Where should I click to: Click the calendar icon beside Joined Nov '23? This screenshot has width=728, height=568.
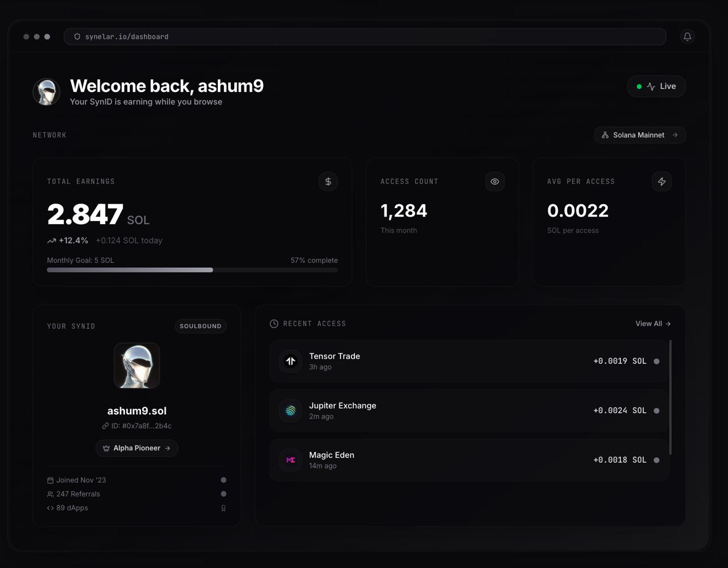pos(50,480)
